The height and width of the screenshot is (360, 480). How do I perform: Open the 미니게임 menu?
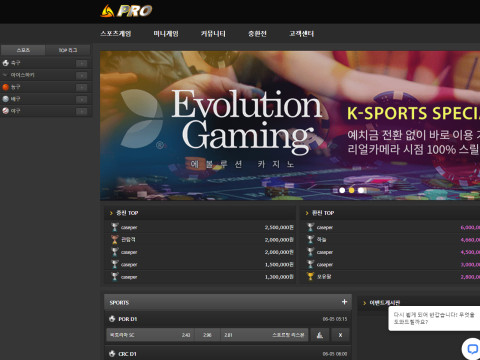click(166, 34)
